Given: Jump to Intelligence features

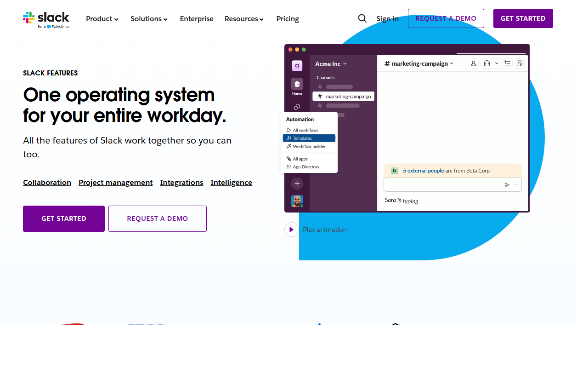Looking at the screenshot, I should [232, 183].
